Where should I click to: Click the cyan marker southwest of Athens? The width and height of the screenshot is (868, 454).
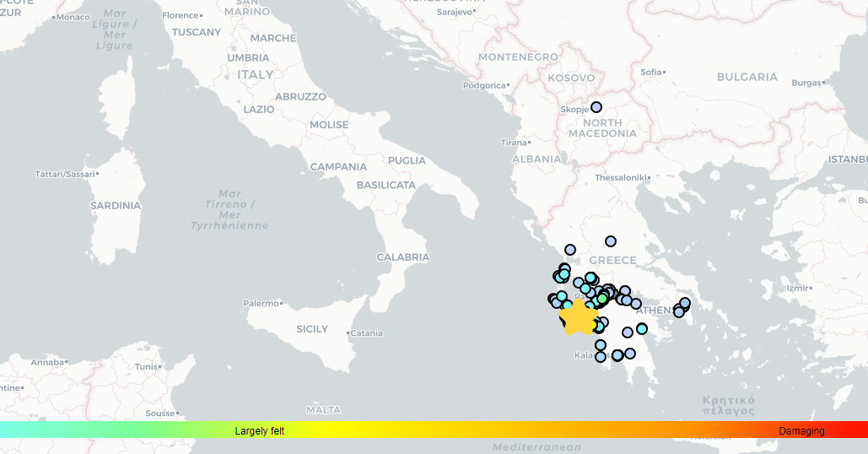point(642,328)
